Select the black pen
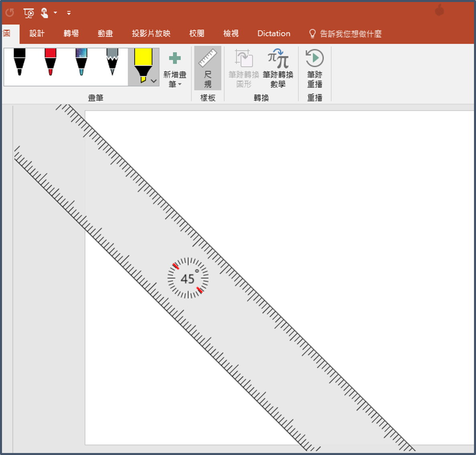Image resolution: width=476 pixels, height=455 pixels. coord(19,62)
